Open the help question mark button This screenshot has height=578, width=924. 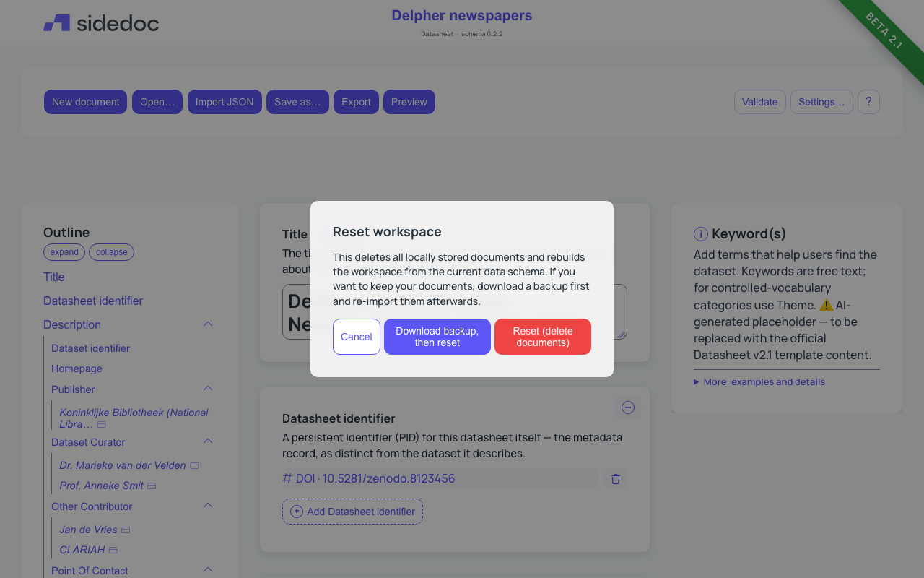pos(868,102)
